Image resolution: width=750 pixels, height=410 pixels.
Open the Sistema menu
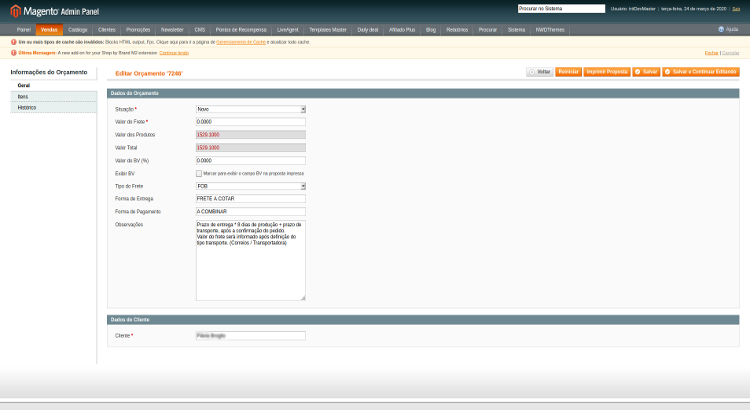point(517,30)
